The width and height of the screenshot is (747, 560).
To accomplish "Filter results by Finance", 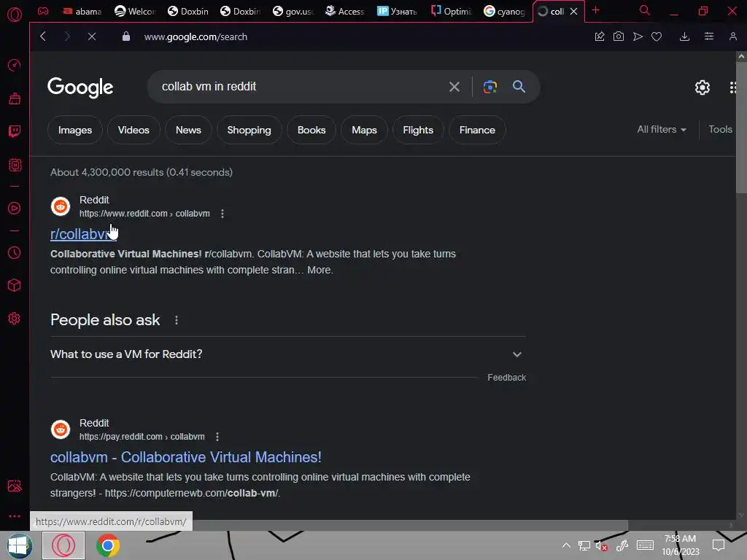I will tap(477, 130).
